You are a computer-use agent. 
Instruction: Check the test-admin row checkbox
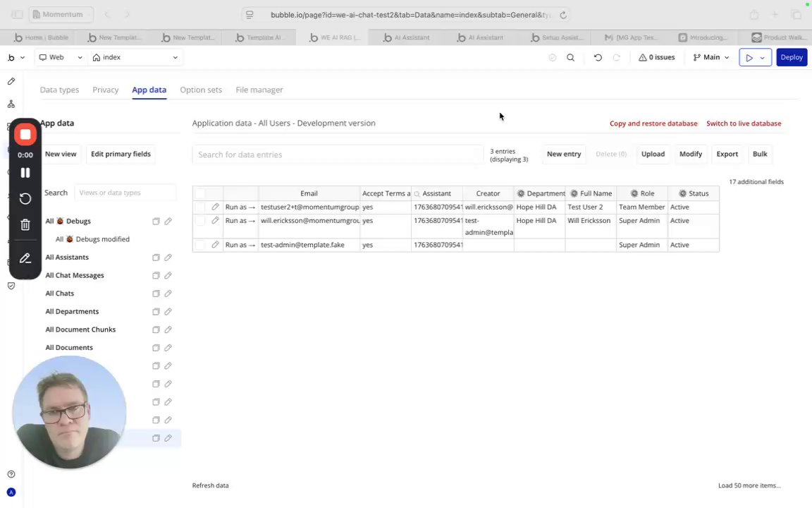tap(200, 245)
